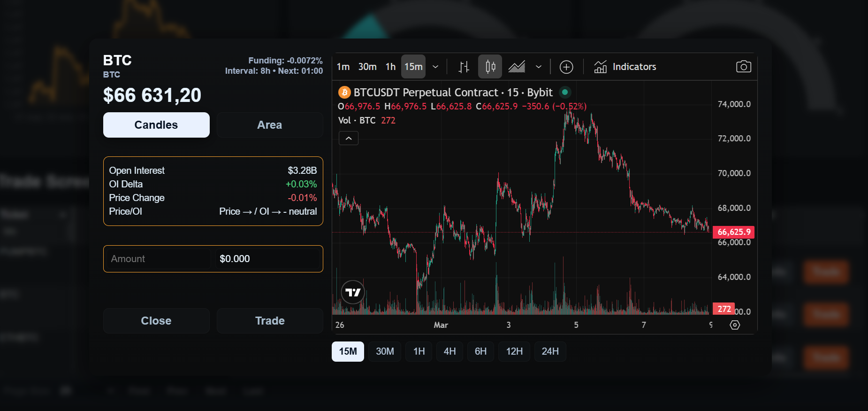Choose the 1H timeframe tab below chart
Image resolution: width=868 pixels, height=411 pixels.
pos(419,351)
